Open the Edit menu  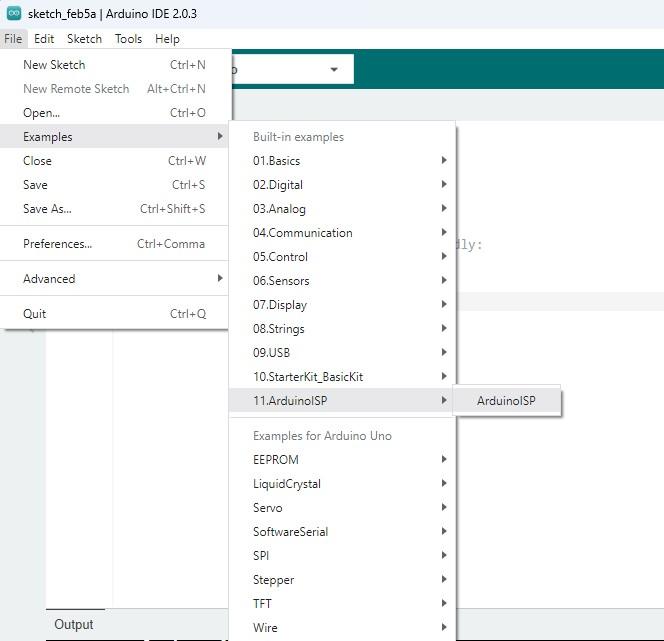[44, 39]
